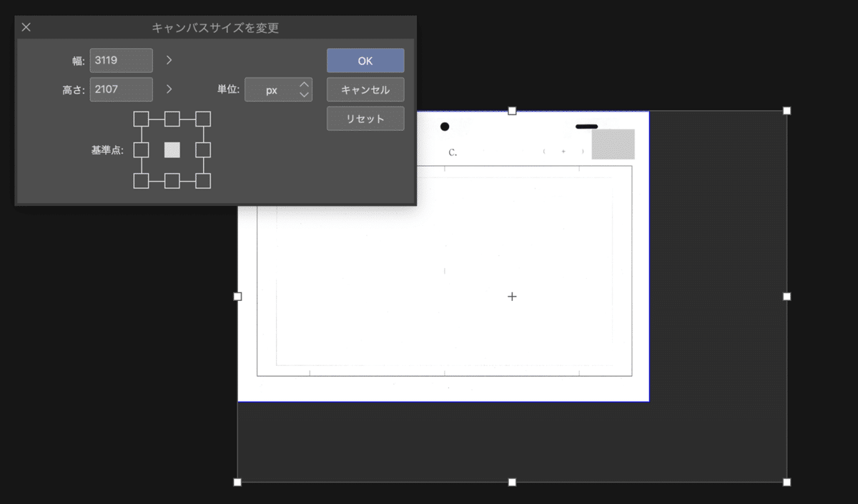Set anchor point to middle-left square
The width and height of the screenshot is (858, 504).
point(140,150)
